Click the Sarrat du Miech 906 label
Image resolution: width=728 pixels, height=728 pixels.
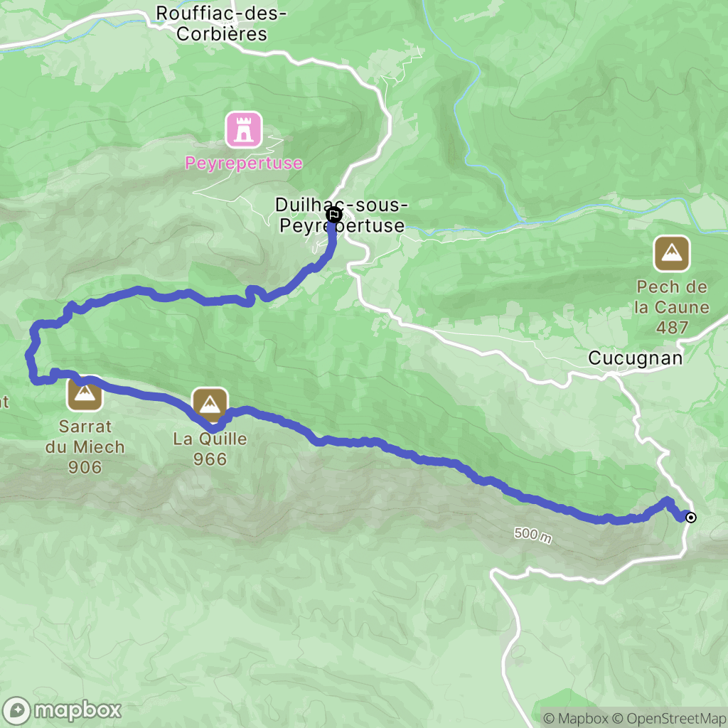pyautogui.click(x=85, y=446)
